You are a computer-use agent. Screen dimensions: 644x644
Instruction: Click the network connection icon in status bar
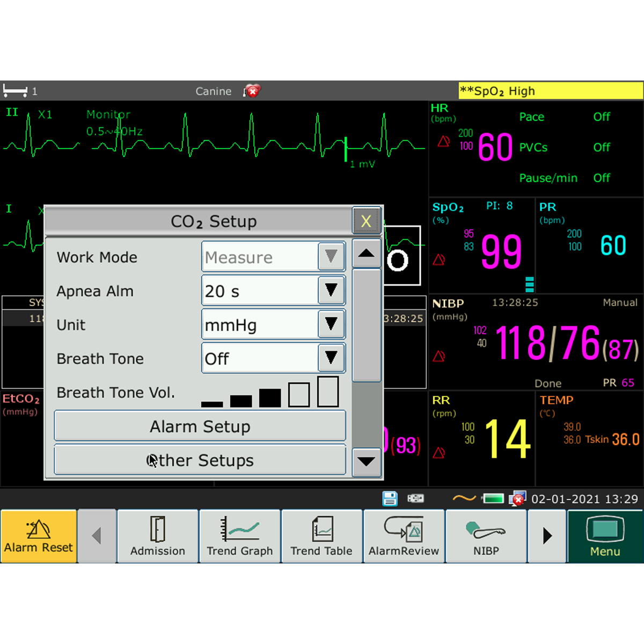tap(415, 499)
